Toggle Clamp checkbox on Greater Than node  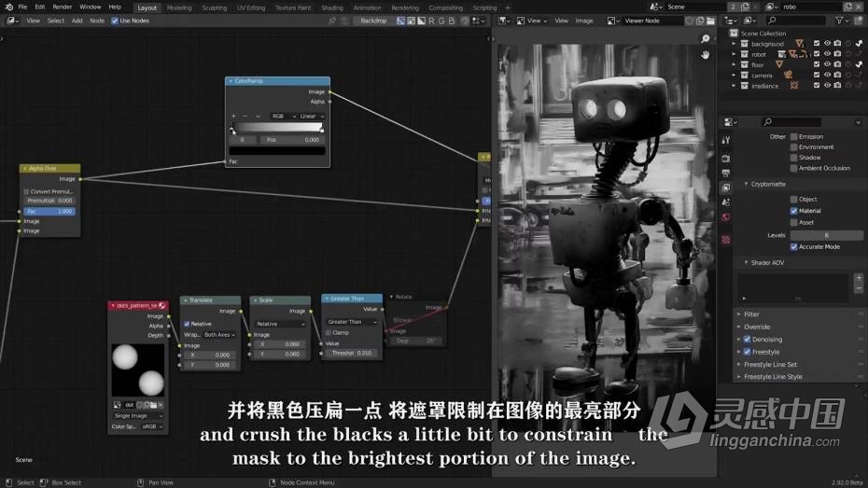pyautogui.click(x=329, y=332)
